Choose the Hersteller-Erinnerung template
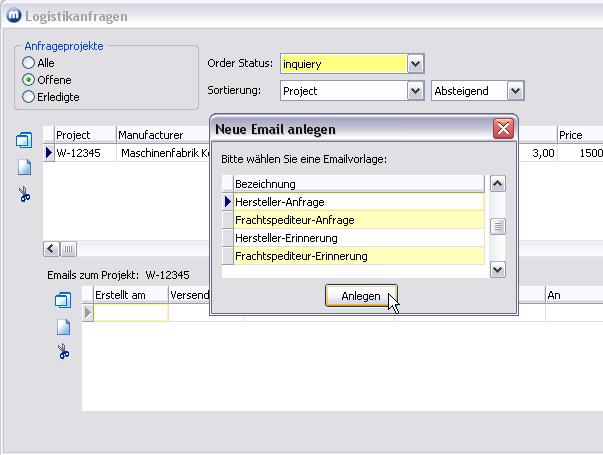This screenshot has height=455, width=603. click(x=358, y=238)
